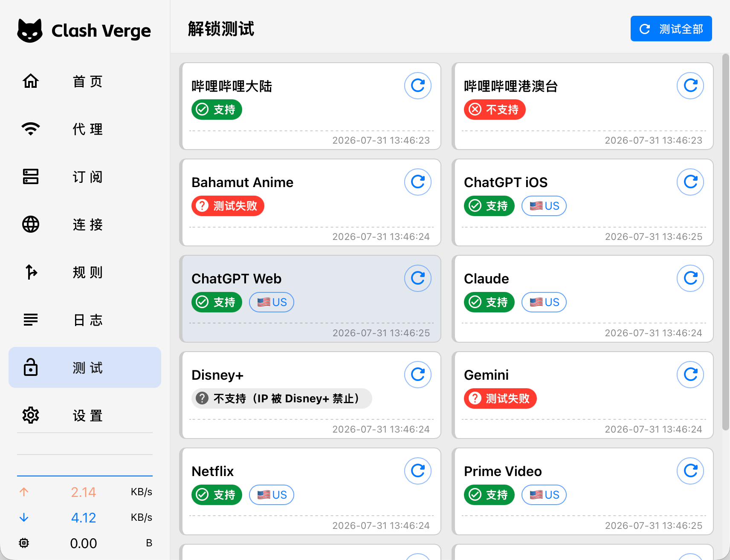Click the vertical scrollbar of test list
Screen dimensions: 730x560
click(x=725, y=242)
